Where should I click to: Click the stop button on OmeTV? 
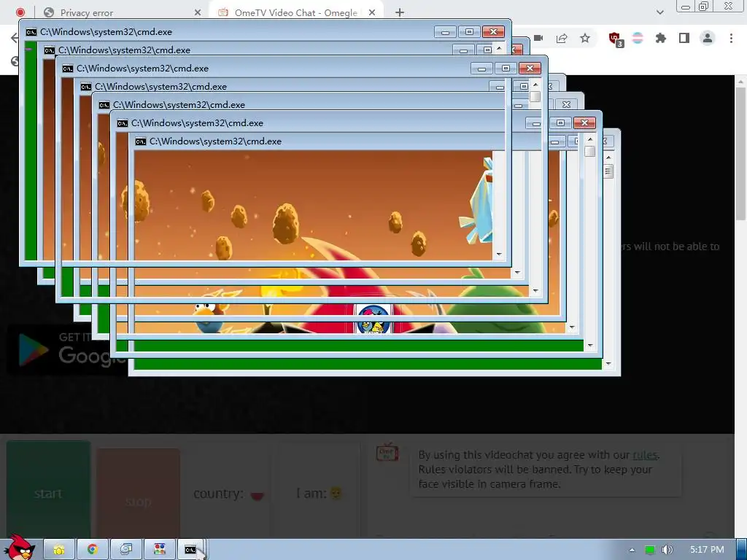[x=138, y=495]
